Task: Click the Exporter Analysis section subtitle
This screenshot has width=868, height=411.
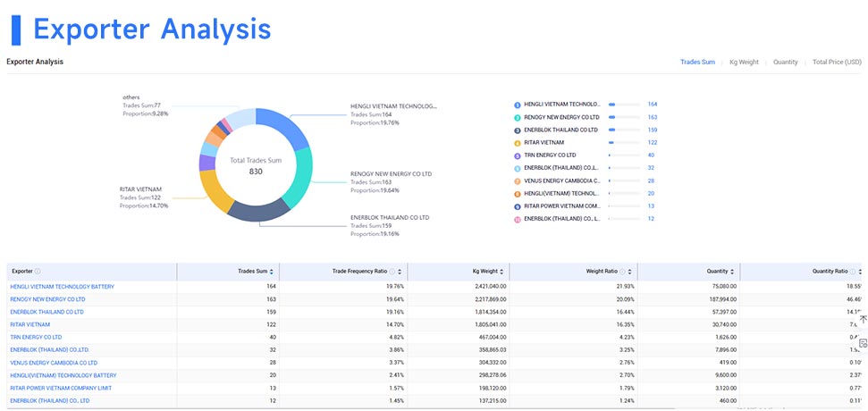Action: 35,62
